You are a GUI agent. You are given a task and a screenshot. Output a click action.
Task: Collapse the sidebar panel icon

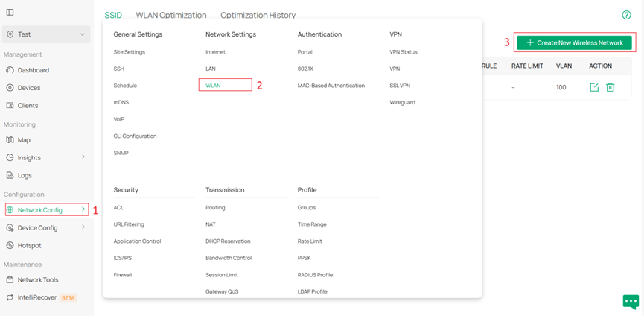10,13
